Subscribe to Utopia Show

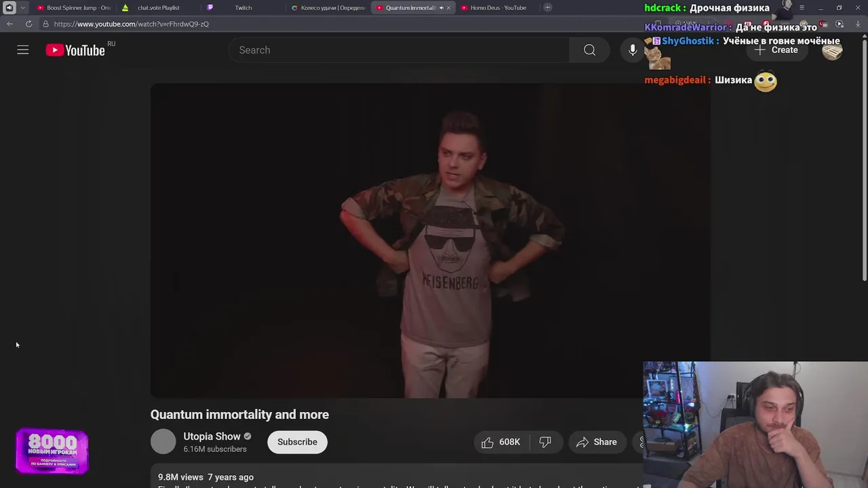pyautogui.click(x=297, y=442)
